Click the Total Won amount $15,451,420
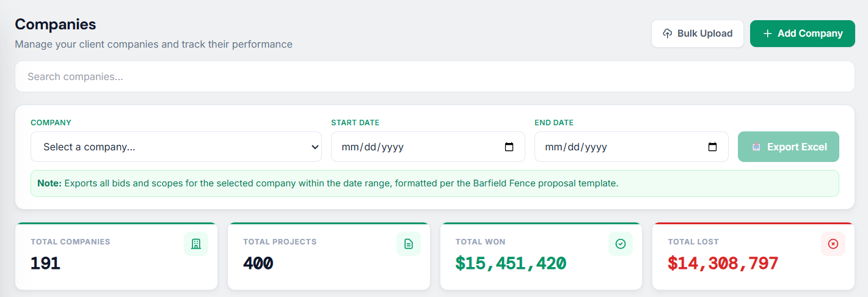868x297 pixels. click(x=511, y=263)
